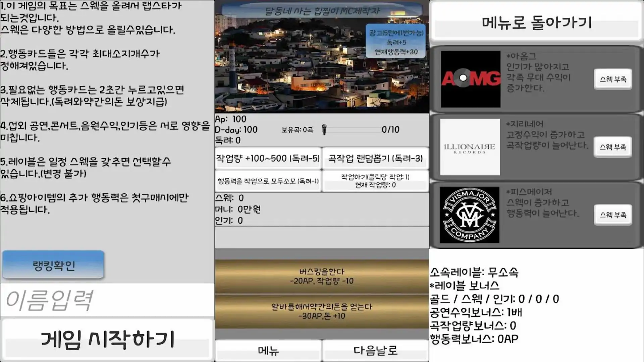
Task: Choose the 버스킹을한다 action card
Action: click(x=322, y=276)
